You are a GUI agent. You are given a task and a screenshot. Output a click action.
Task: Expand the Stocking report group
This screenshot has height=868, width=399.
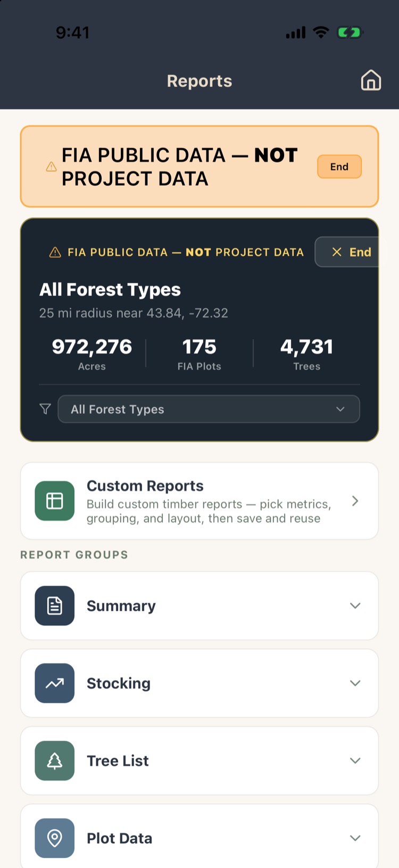[x=199, y=683]
